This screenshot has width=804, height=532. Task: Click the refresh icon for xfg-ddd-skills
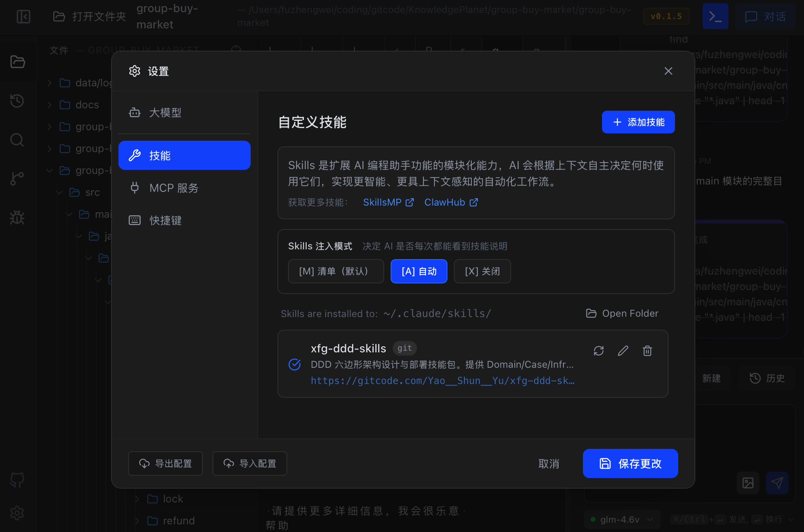[599, 351]
